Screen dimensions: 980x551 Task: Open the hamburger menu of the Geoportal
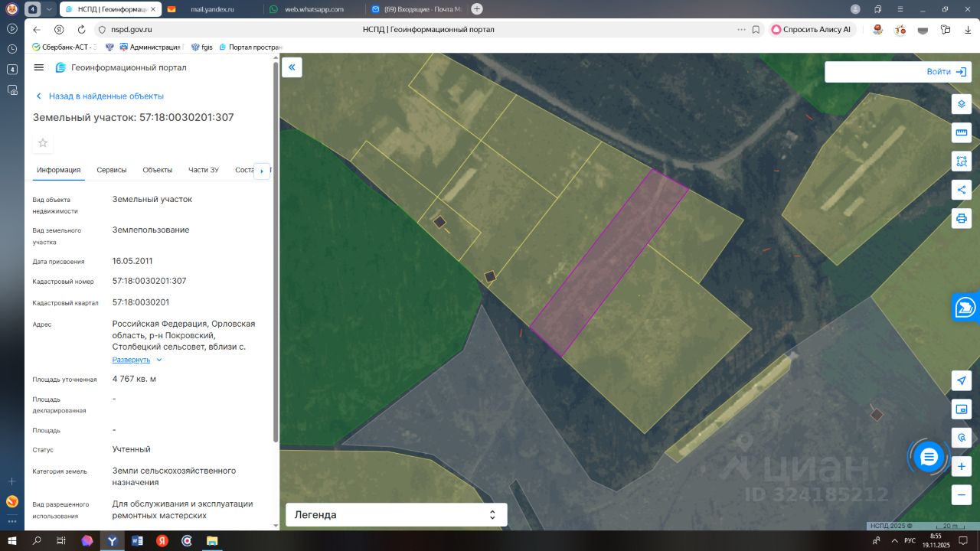coord(39,67)
